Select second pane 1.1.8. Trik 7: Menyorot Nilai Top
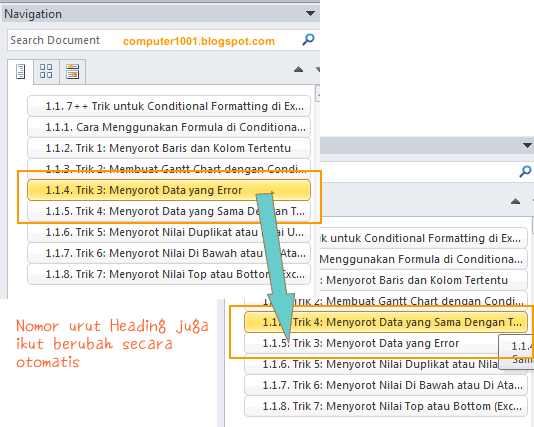 coord(386,406)
